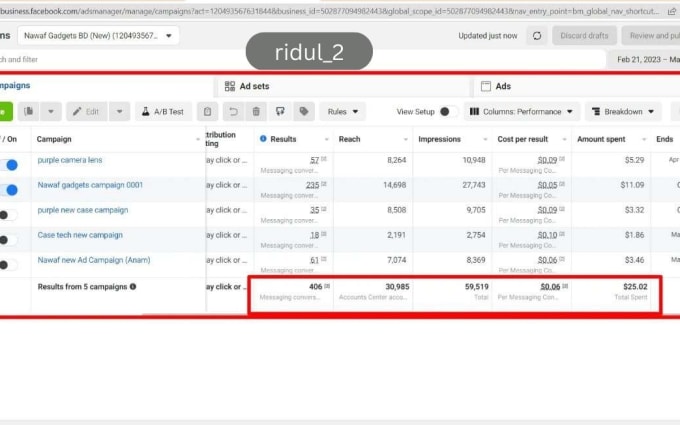Click the Ad sets grid icon
This screenshot has width=680, height=425.
tap(229, 86)
